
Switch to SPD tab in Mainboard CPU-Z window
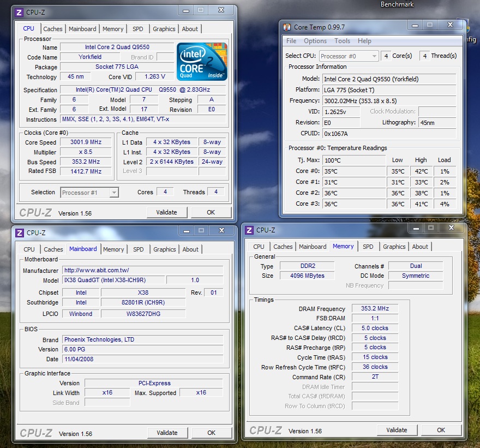coord(139,249)
